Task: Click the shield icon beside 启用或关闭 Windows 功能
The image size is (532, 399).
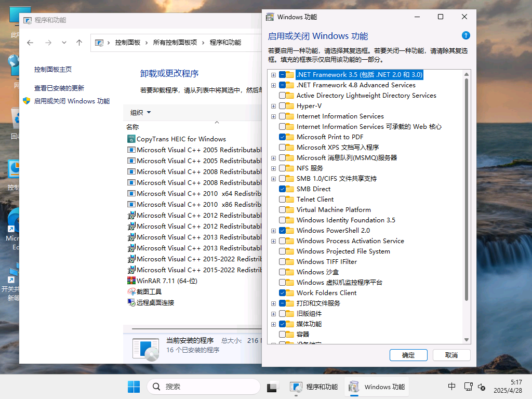Action: click(26, 101)
